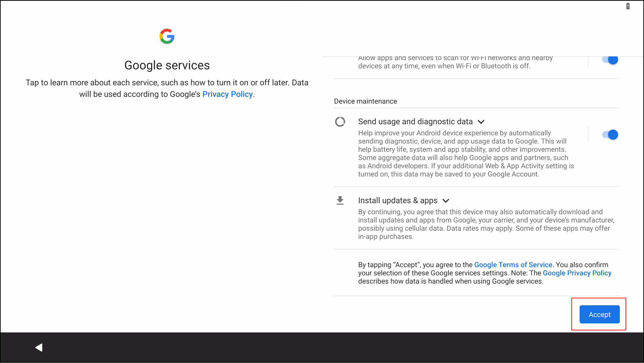Expand the Send usage and diagnostic data chevron
This screenshot has width=644, height=363.
[481, 122]
